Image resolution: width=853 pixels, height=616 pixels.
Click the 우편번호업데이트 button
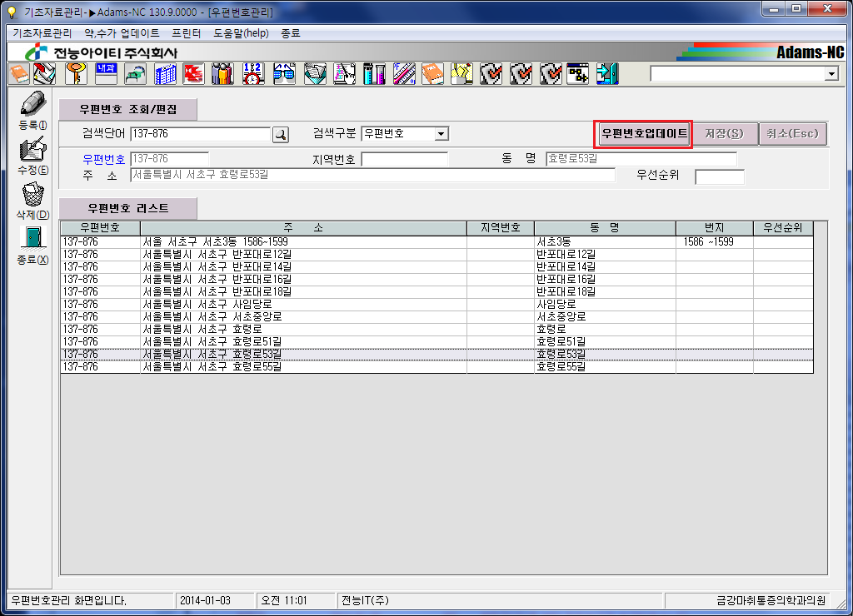(x=644, y=134)
